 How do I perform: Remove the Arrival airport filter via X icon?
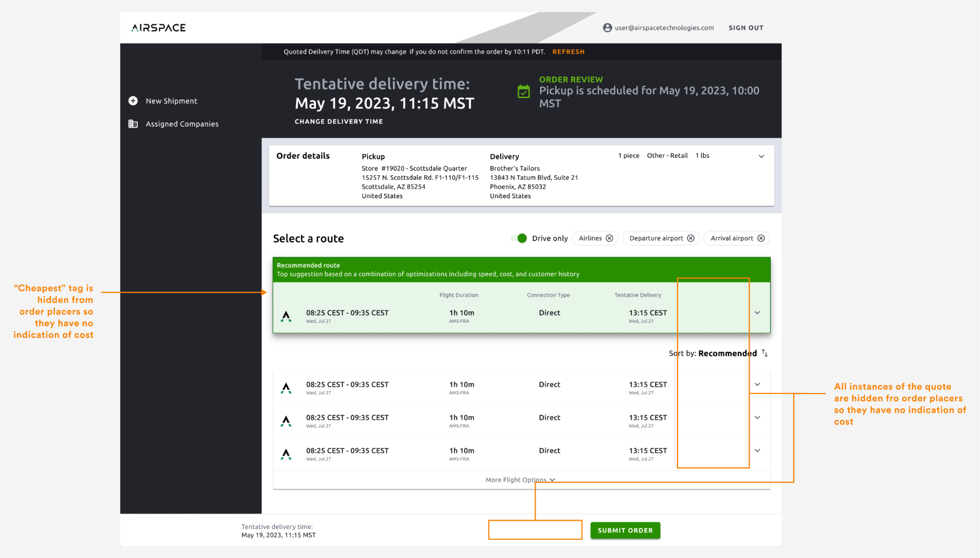point(761,238)
